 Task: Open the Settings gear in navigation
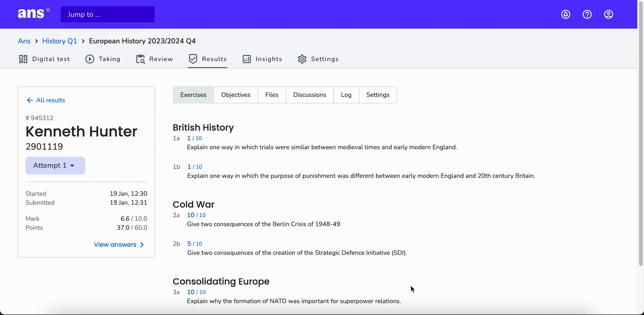coord(302,59)
